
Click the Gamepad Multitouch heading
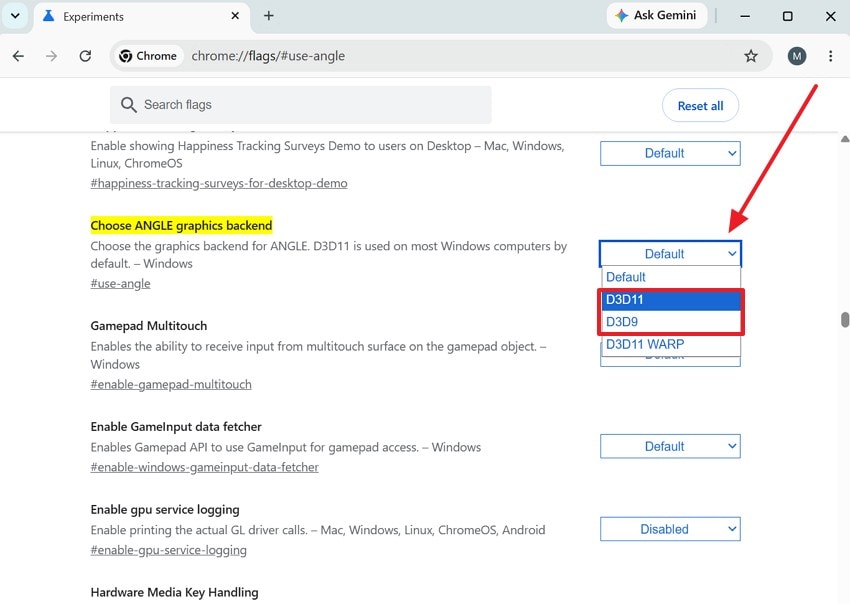pyautogui.click(x=149, y=326)
